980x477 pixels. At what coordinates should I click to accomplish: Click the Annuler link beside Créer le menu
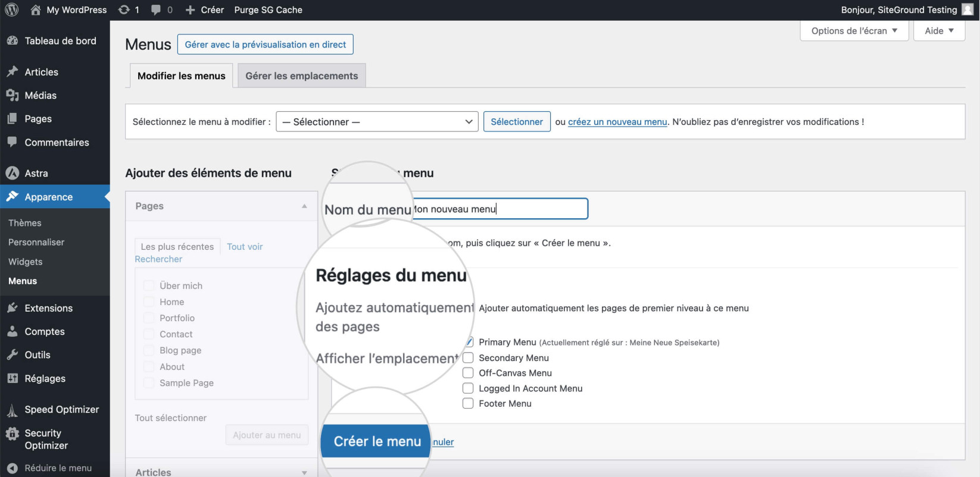tap(443, 442)
